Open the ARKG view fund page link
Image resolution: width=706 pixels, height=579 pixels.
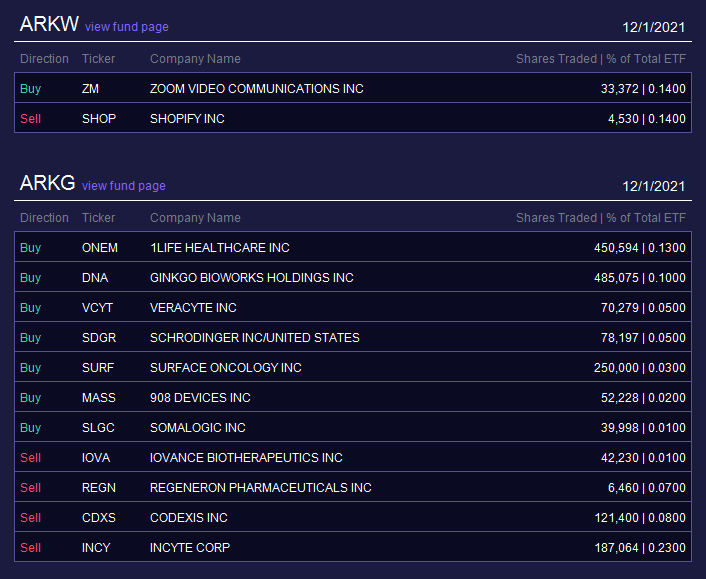(x=123, y=186)
